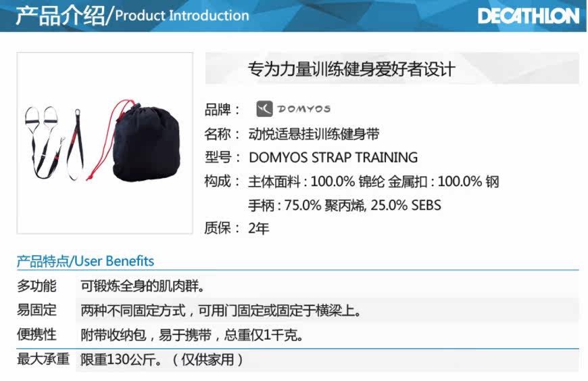Open the product photo thumbnail
Screen dimensions: 588x381
point(105,143)
